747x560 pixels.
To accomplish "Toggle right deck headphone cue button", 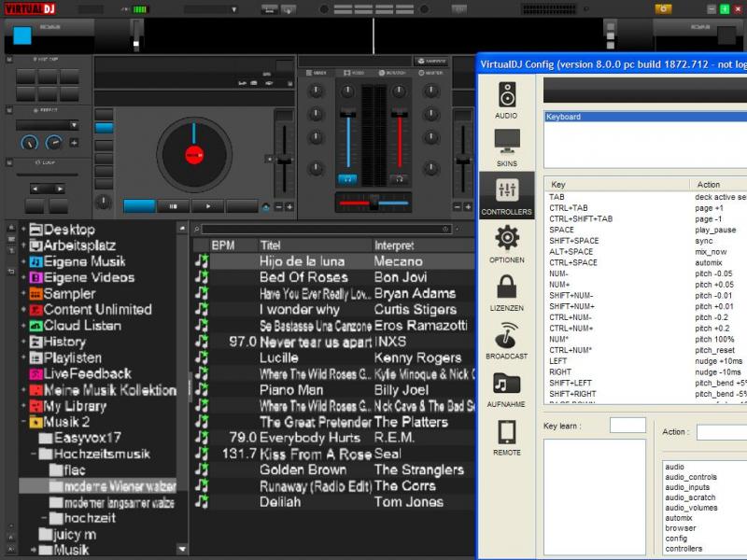I will click(x=399, y=178).
